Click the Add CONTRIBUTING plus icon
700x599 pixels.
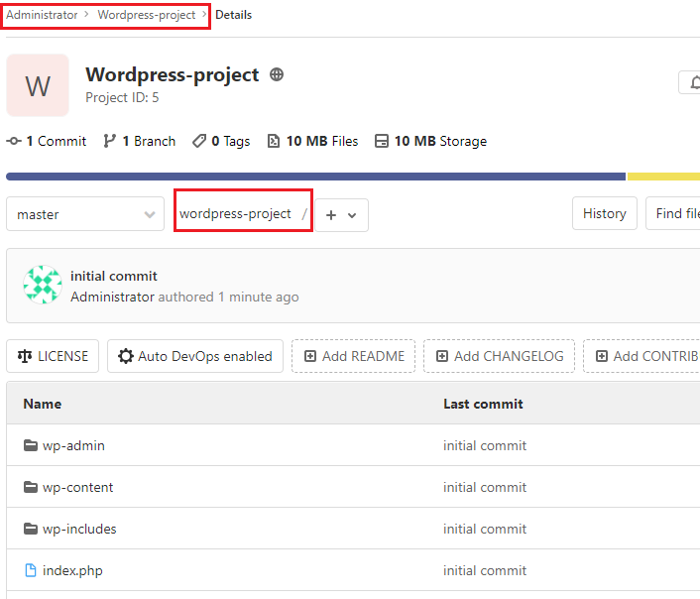pos(602,356)
